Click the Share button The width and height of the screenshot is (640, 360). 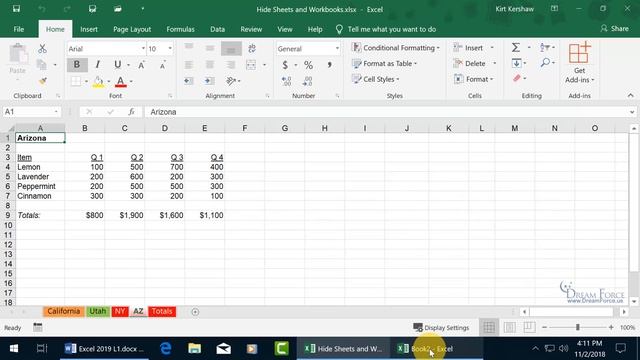click(615, 29)
